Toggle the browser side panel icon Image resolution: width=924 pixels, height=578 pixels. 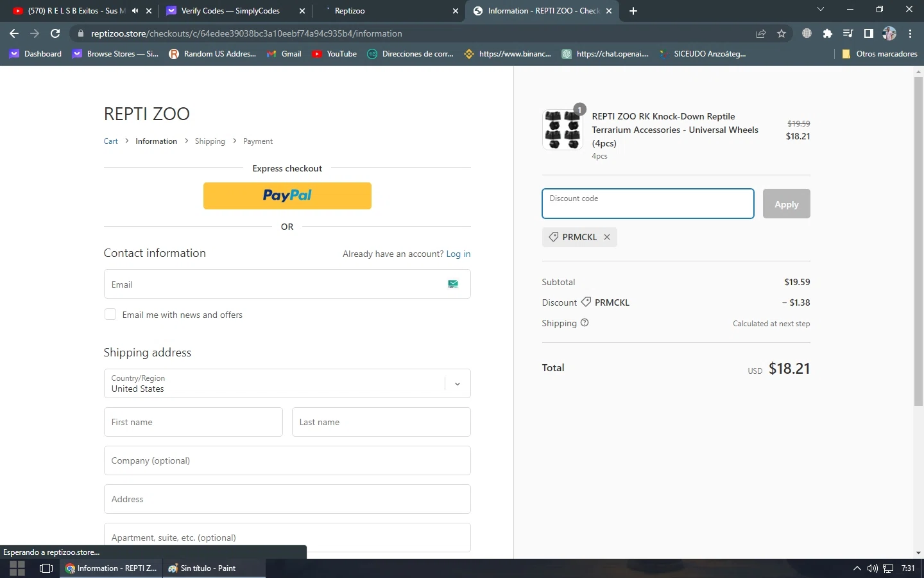coord(869,33)
